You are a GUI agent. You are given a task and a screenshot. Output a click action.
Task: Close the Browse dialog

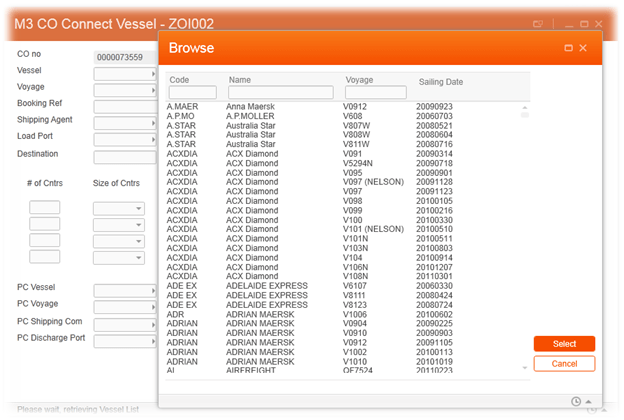coord(583,48)
